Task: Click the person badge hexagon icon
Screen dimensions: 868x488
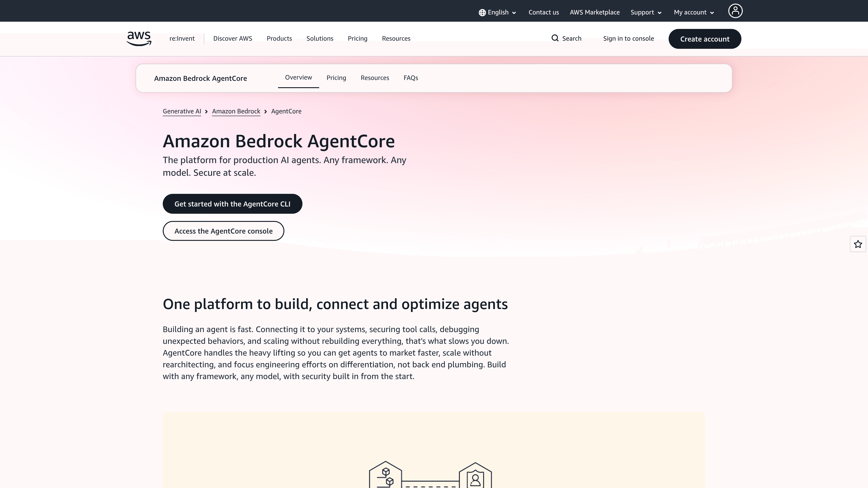Action: click(475, 476)
